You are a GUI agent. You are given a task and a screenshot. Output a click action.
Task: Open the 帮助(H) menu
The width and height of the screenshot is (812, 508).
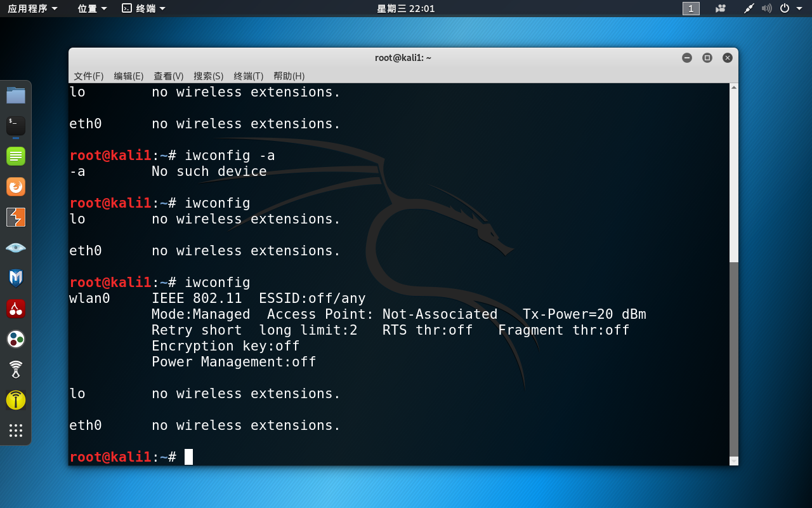tap(289, 76)
